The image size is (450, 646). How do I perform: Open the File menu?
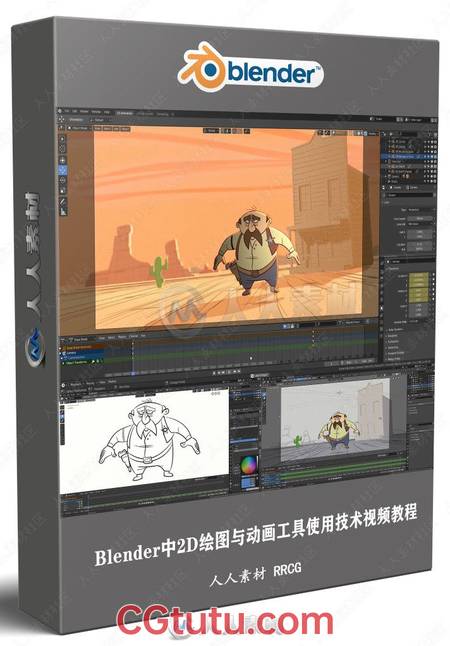pyautogui.click(x=68, y=111)
